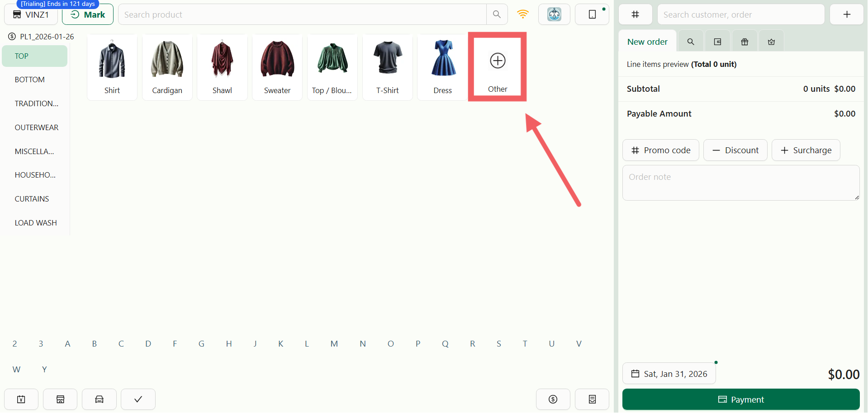Viewport: 868px width, 413px height.
Task: Click the VINZ1 store button
Action: pos(31,14)
